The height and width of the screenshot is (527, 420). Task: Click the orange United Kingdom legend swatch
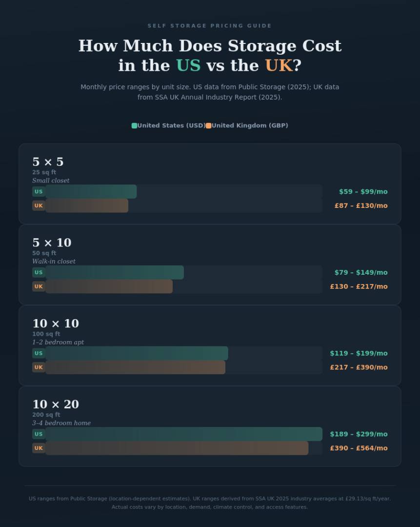point(209,126)
